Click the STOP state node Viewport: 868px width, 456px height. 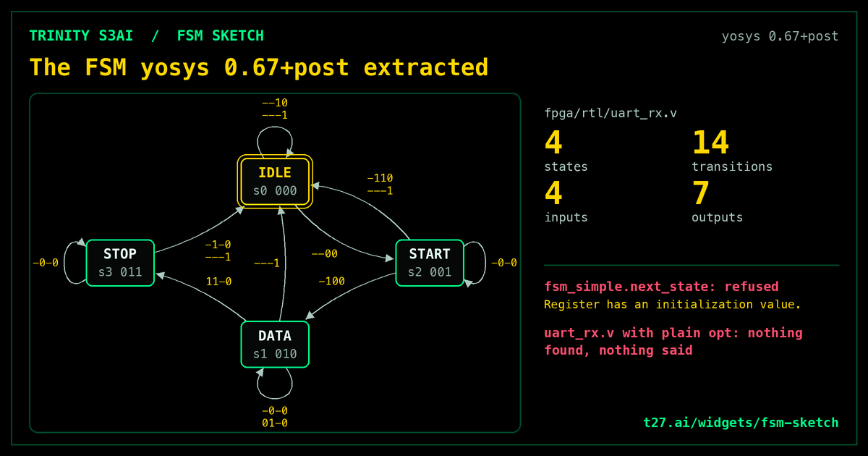click(120, 263)
